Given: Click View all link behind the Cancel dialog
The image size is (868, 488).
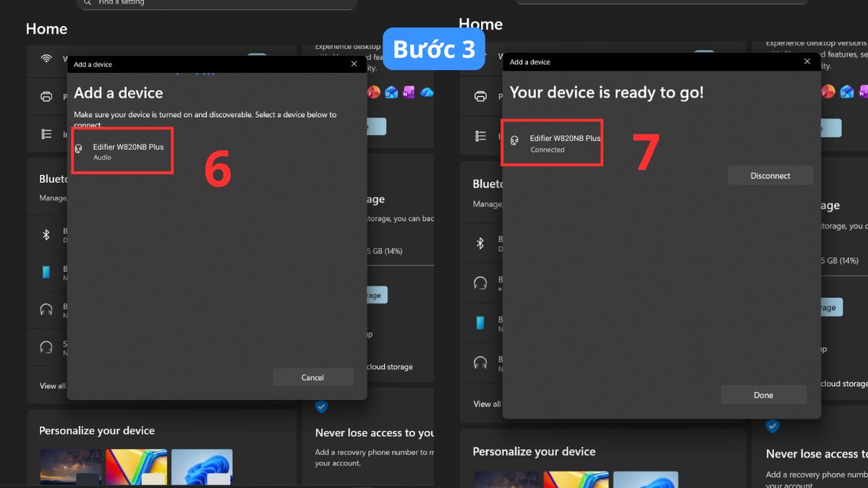Looking at the screenshot, I should [52, 386].
